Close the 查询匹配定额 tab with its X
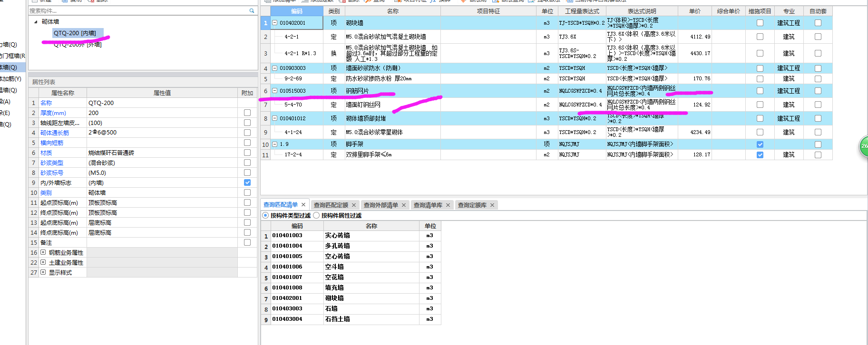 click(x=354, y=205)
